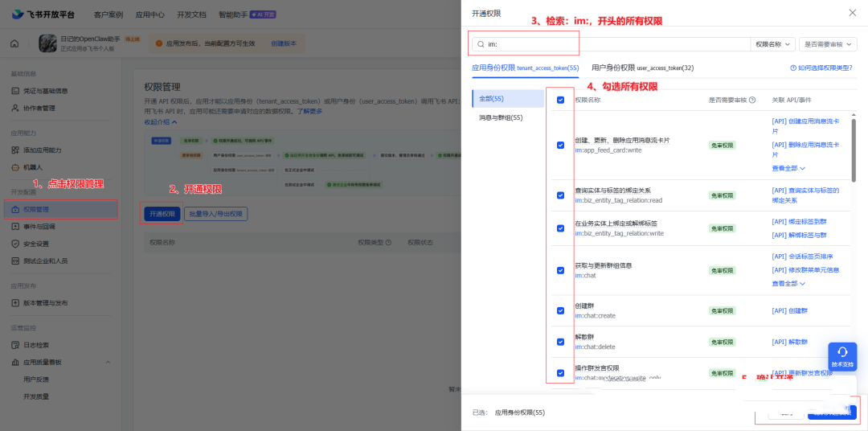Click the 批量导入/导出权限 button
The image size is (868, 431).
click(216, 214)
